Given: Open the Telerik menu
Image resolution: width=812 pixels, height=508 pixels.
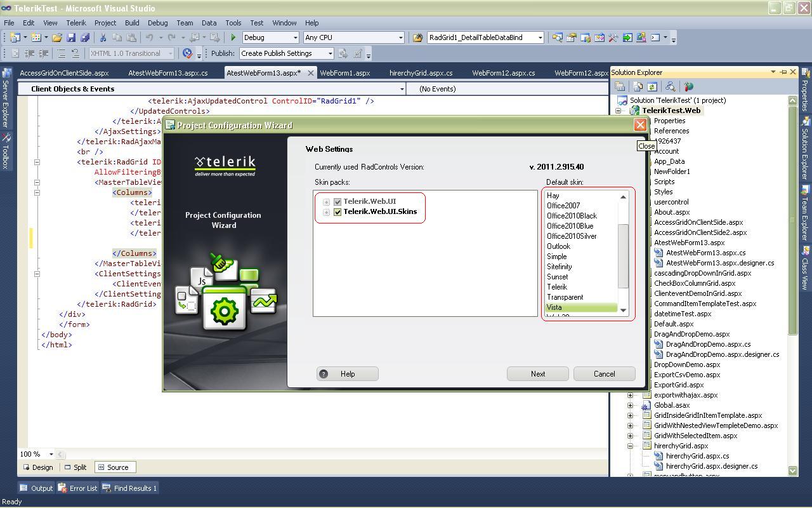Looking at the screenshot, I should click(x=76, y=23).
